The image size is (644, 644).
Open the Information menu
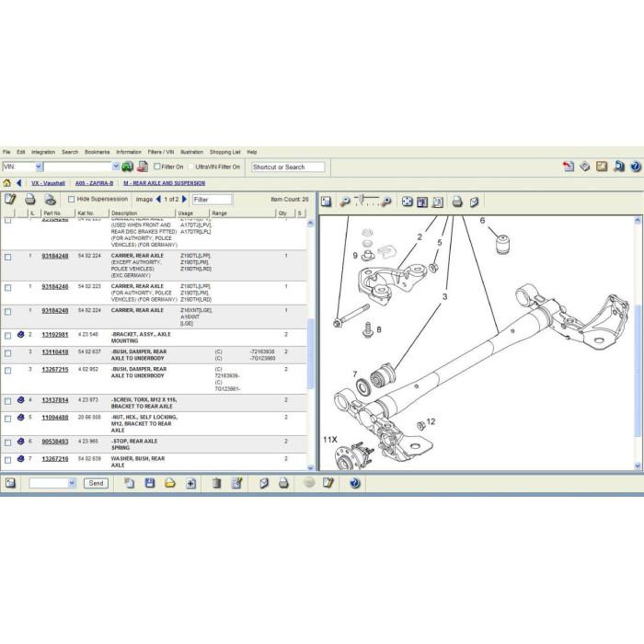click(x=129, y=152)
